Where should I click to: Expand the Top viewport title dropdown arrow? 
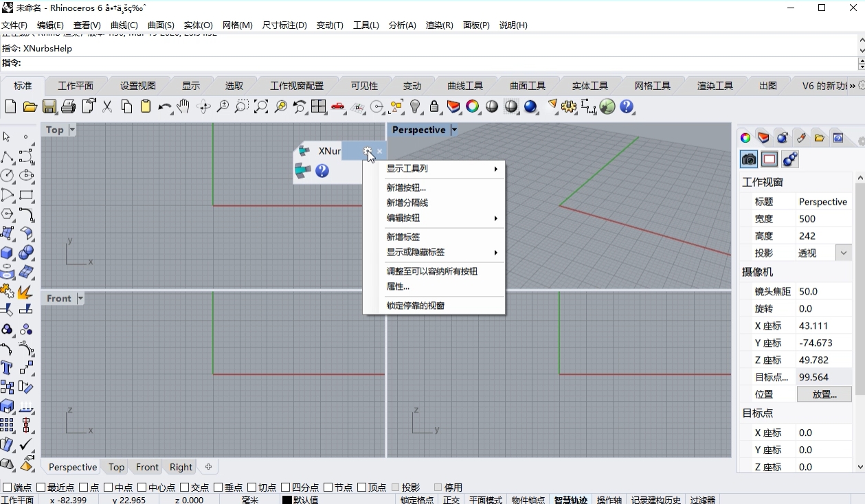72,130
